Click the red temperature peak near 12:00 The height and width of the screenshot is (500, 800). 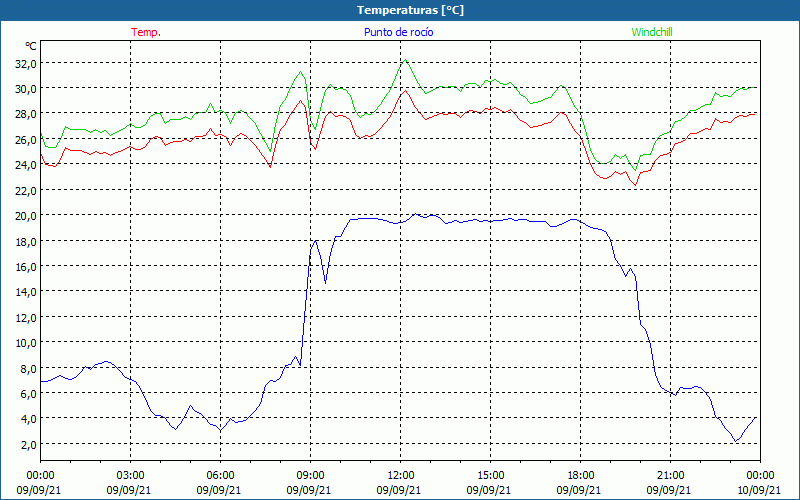pos(405,90)
